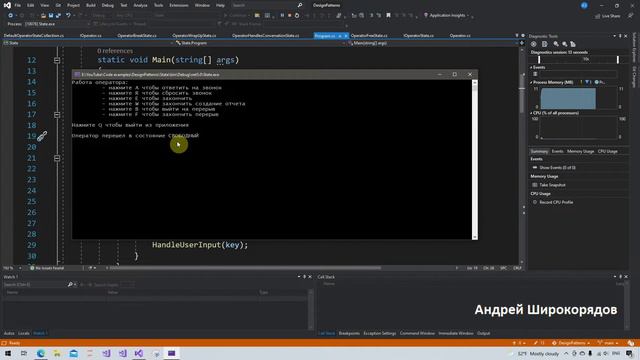The width and height of the screenshot is (640, 360).
Task: Collapse the CPU graph section
Action: [531, 113]
